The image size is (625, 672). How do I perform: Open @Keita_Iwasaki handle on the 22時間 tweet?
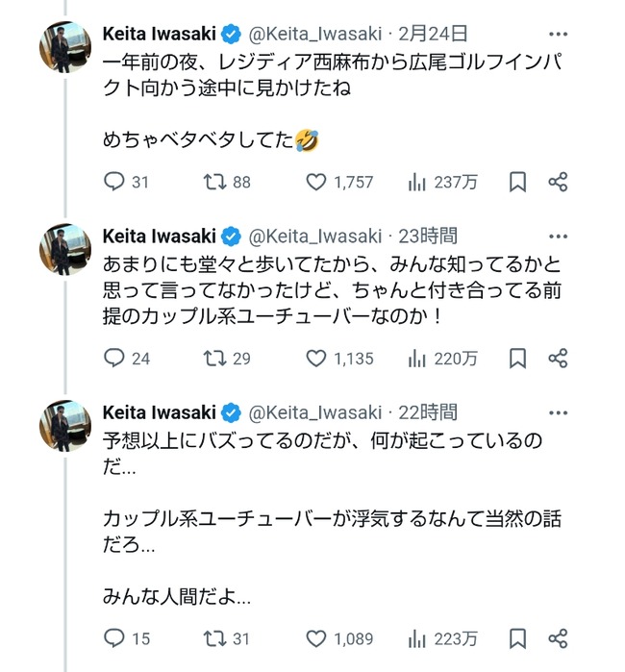point(315,413)
